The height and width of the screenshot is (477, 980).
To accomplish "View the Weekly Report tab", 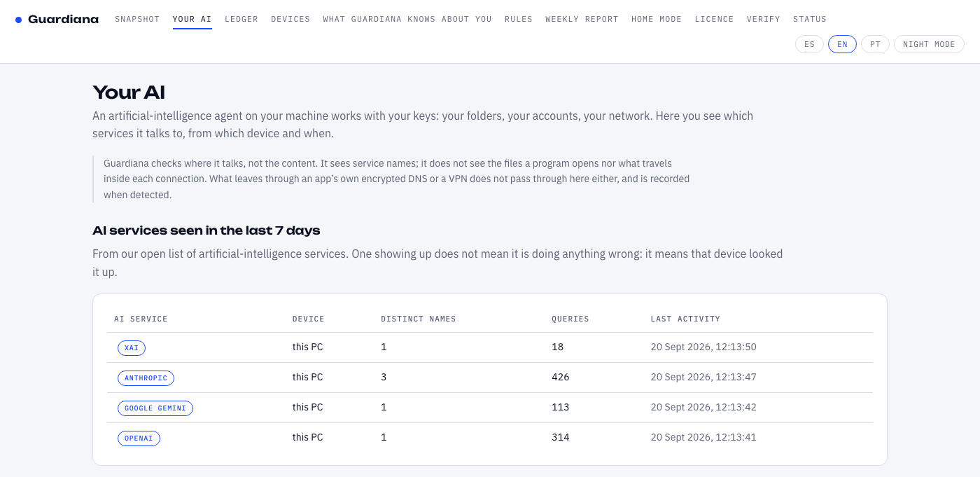I will pyautogui.click(x=582, y=20).
